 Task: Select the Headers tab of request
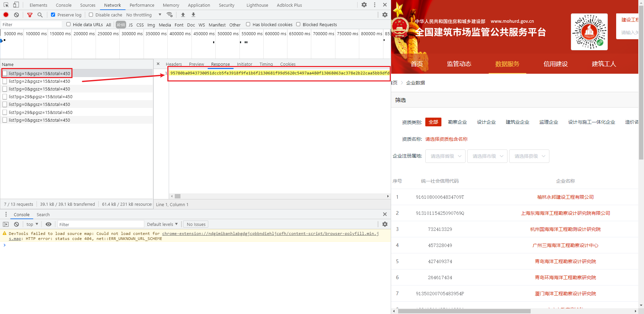click(174, 64)
